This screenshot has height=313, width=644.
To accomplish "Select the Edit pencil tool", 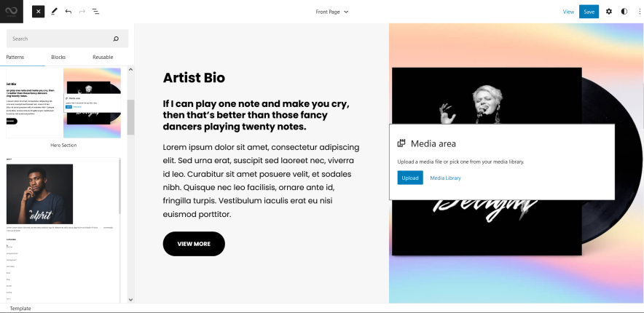I will click(54, 12).
